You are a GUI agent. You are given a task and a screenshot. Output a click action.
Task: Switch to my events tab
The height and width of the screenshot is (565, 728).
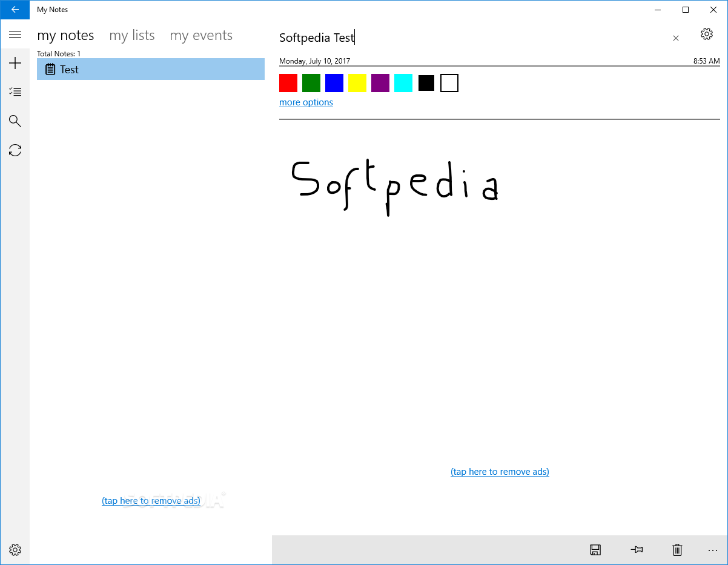click(201, 36)
